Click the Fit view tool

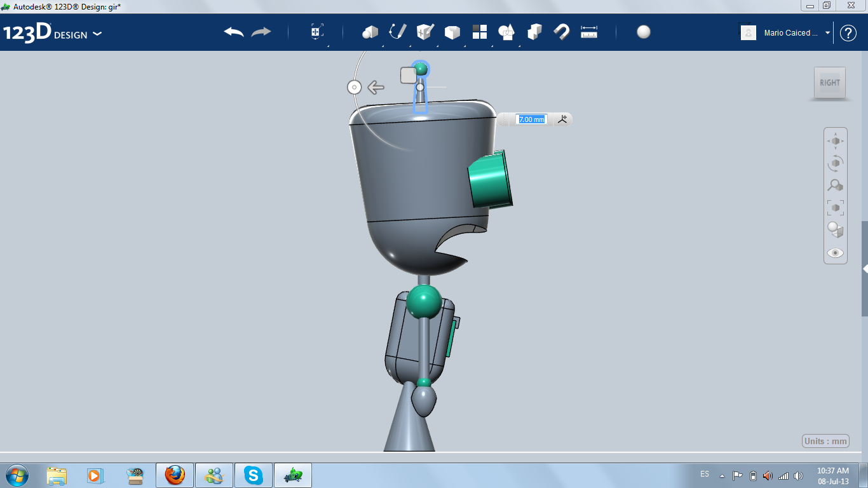(x=836, y=207)
